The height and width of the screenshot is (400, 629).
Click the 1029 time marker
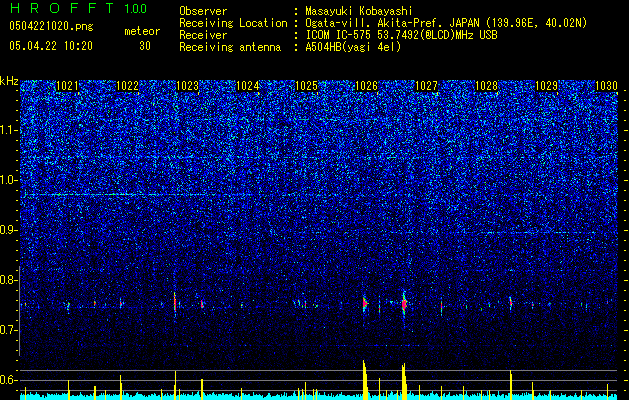[x=546, y=86]
